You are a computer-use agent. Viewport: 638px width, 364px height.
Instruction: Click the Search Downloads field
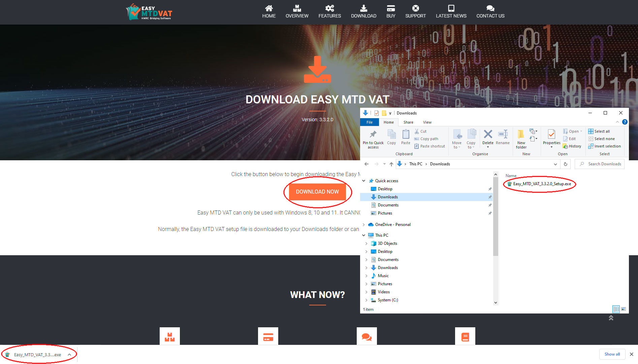pyautogui.click(x=599, y=164)
